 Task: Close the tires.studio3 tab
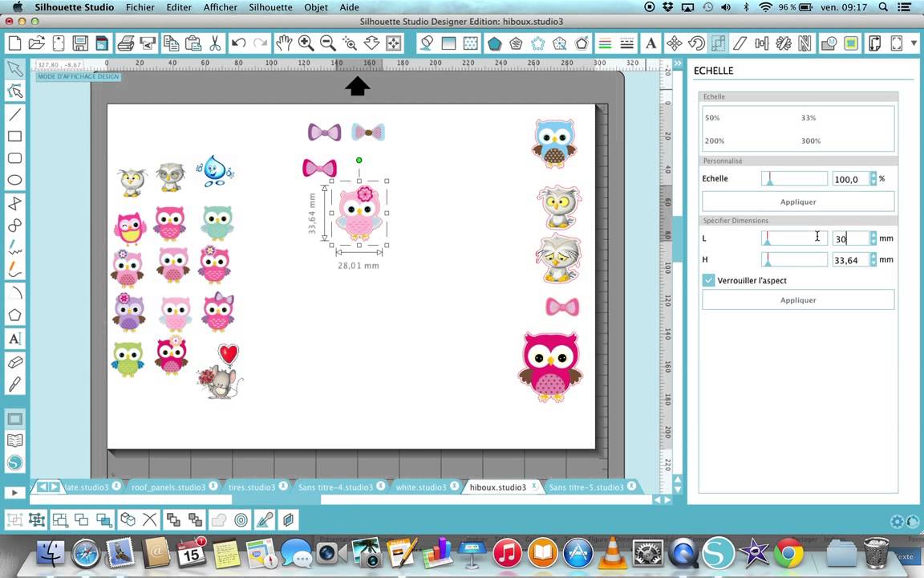click(283, 486)
